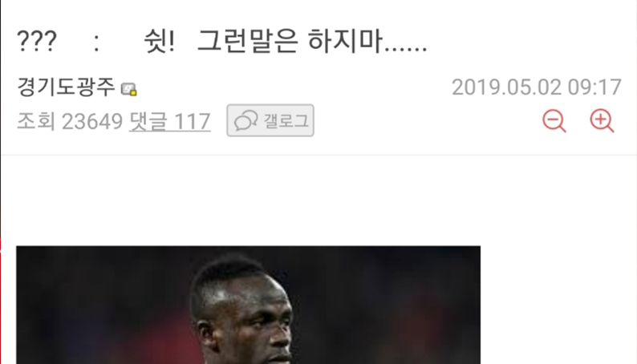
Task: Shrink text using the minus magnifier icon
Action: pos(554,120)
